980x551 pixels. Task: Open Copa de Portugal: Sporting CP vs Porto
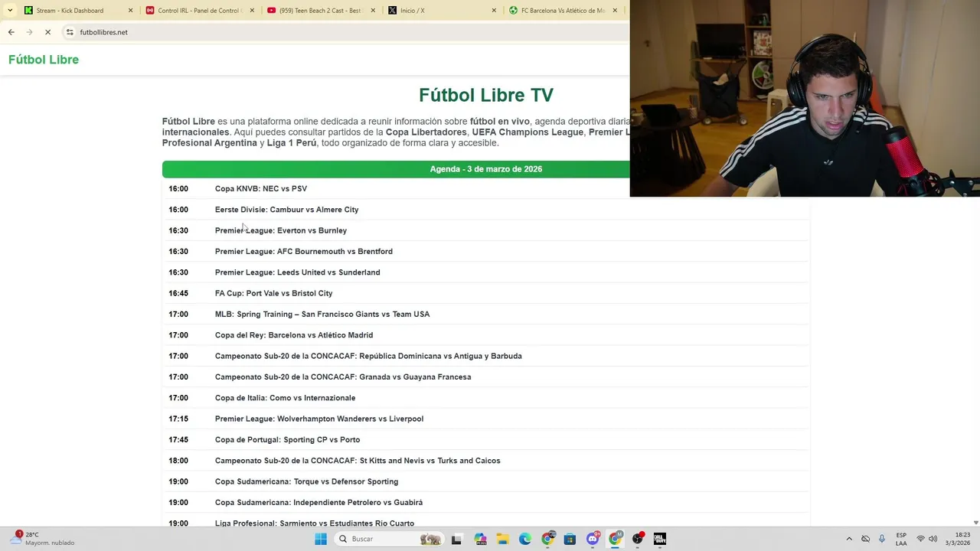coord(485,439)
